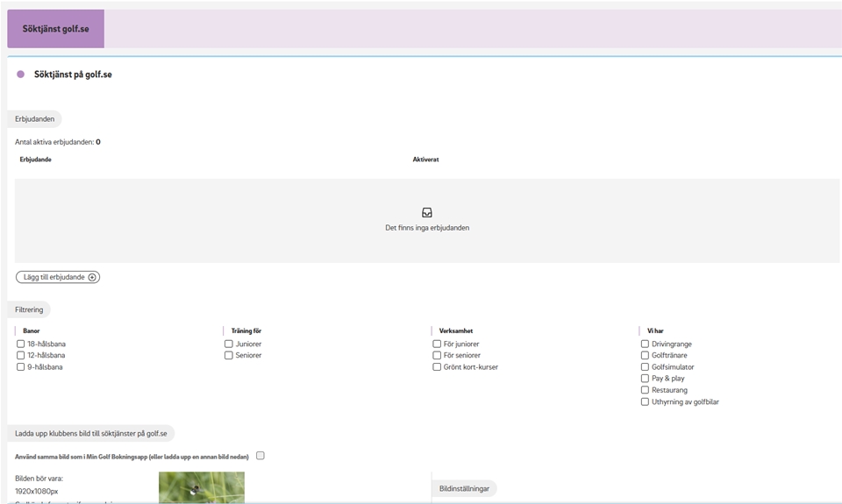The image size is (842, 504).
Task: Click the uploaded club image thumbnail
Action: coord(201,487)
